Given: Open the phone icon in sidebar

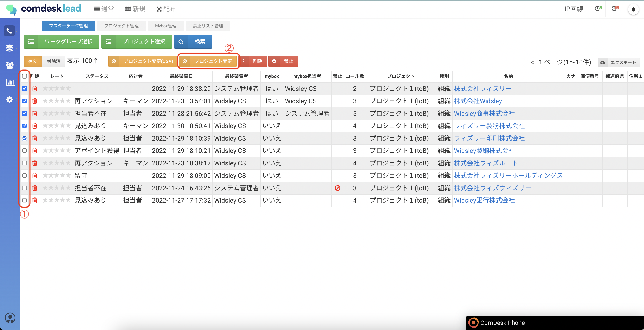Looking at the screenshot, I should coord(9,31).
